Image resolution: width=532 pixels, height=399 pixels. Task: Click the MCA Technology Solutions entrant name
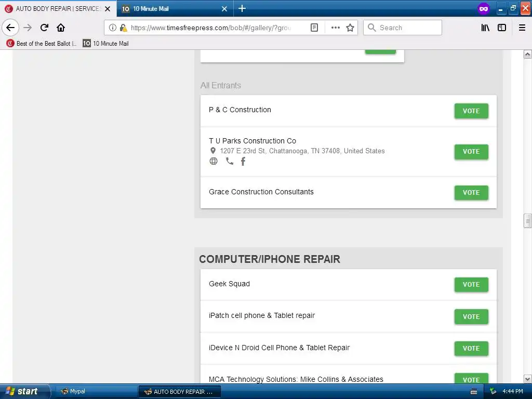(296, 379)
